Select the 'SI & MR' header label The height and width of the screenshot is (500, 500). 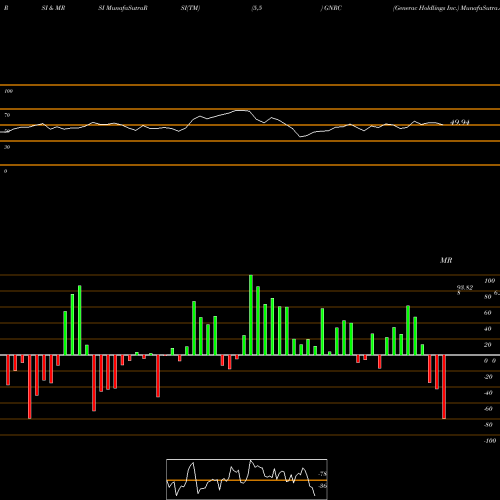[x=53, y=8]
